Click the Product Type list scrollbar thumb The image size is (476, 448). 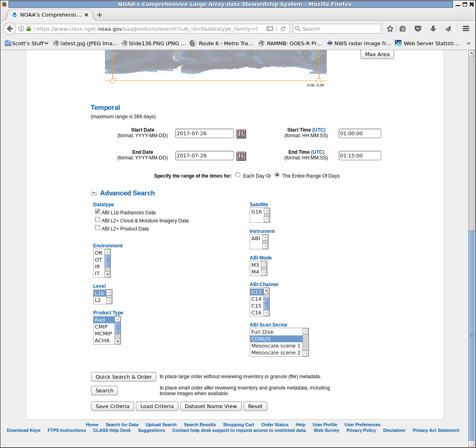117,328
